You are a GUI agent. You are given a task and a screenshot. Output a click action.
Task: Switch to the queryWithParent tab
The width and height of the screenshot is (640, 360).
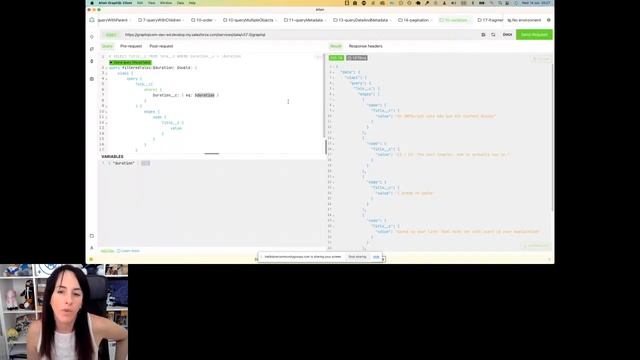[x=113, y=20]
